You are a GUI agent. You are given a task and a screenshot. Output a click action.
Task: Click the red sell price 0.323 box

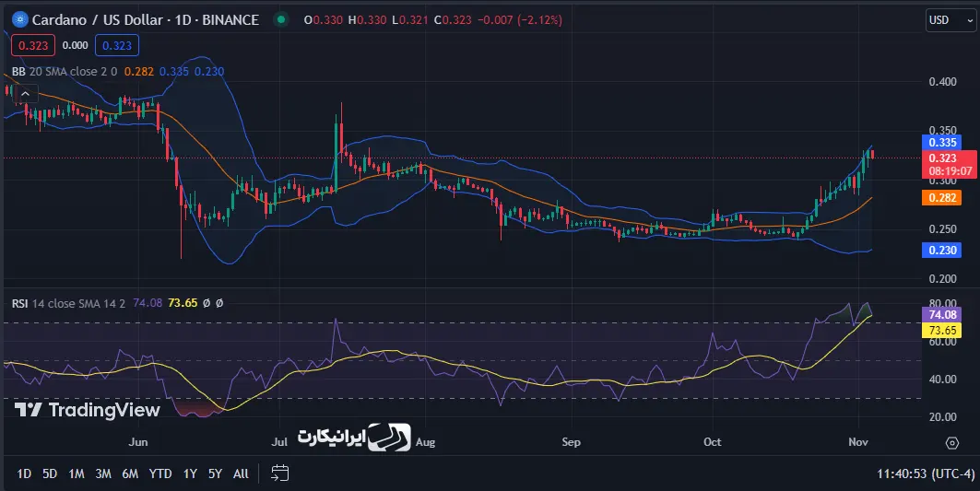pyautogui.click(x=31, y=44)
